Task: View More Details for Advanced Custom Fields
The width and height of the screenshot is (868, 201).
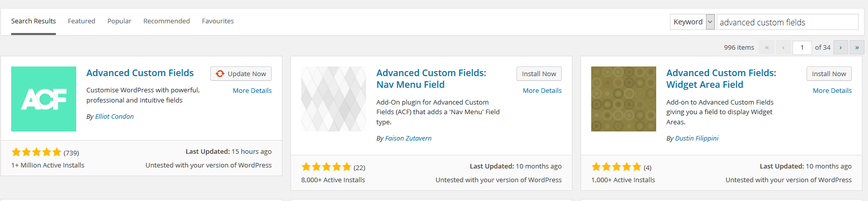Action: 252,90
